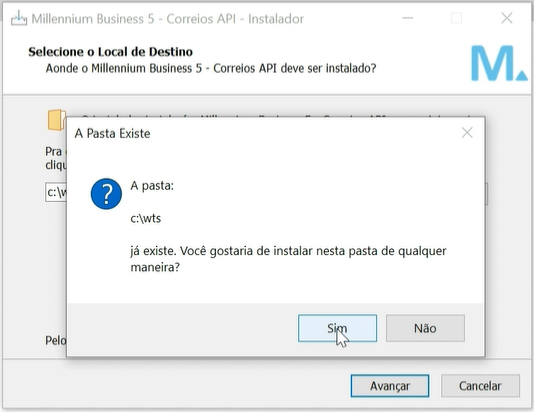This screenshot has width=534, height=412.
Task: Minimize the Instalador window
Action: point(407,18)
